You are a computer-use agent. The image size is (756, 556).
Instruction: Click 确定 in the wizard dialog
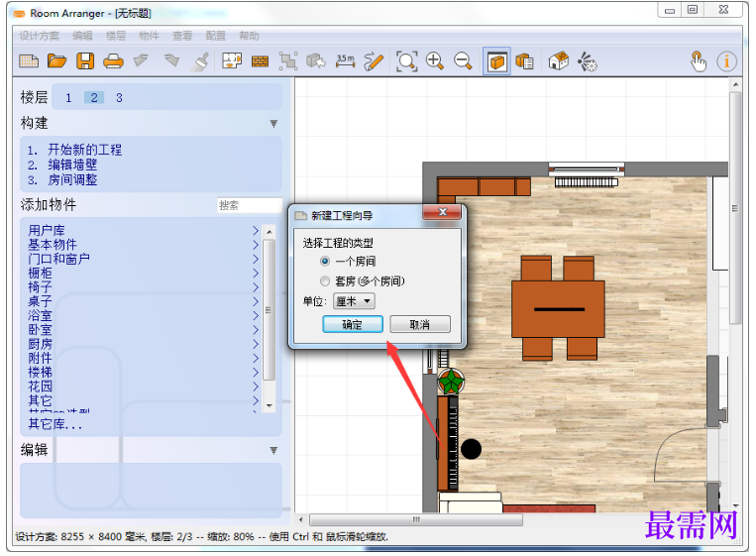[x=353, y=324]
